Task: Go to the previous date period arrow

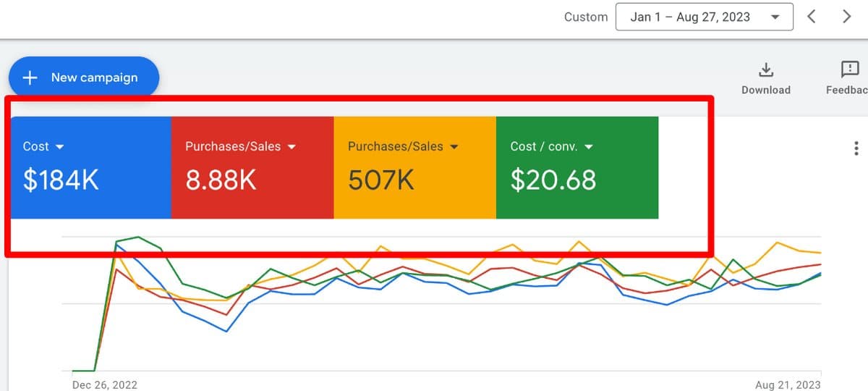Action: tap(812, 17)
